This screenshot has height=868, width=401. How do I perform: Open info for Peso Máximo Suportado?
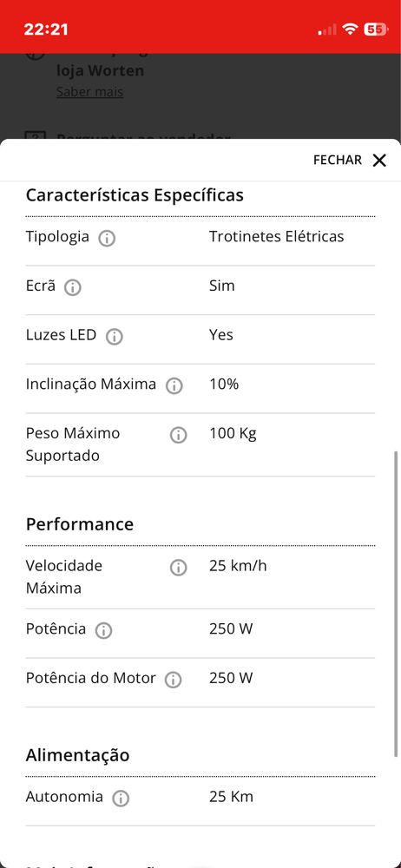click(x=178, y=435)
